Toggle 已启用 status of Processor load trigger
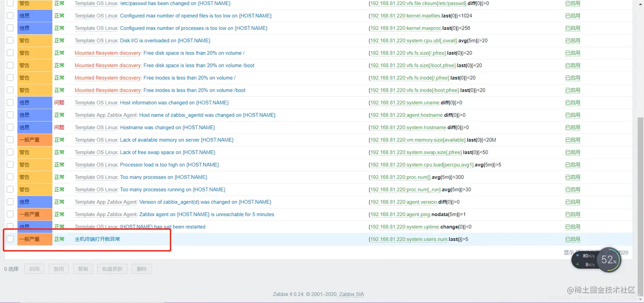Viewport: 644px width, 303px height. click(572, 164)
